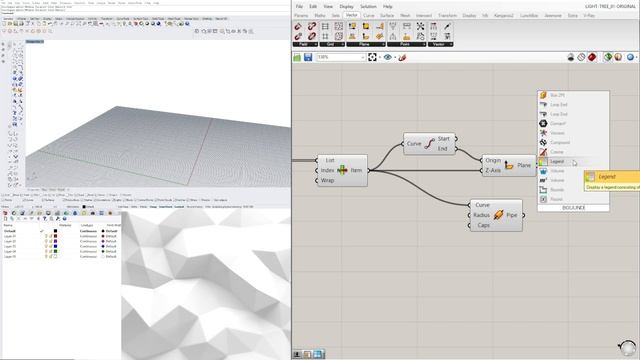
Task: Switch to the Params component tab
Action: click(x=301, y=16)
